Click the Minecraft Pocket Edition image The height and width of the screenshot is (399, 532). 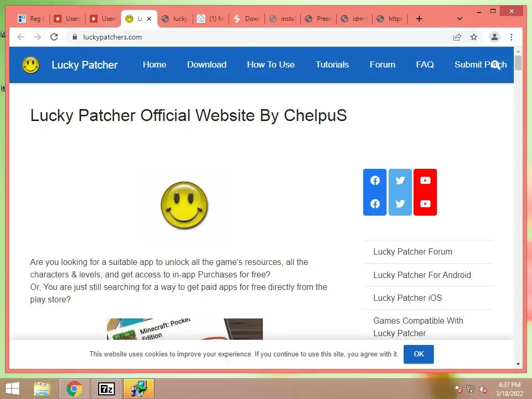(x=185, y=329)
